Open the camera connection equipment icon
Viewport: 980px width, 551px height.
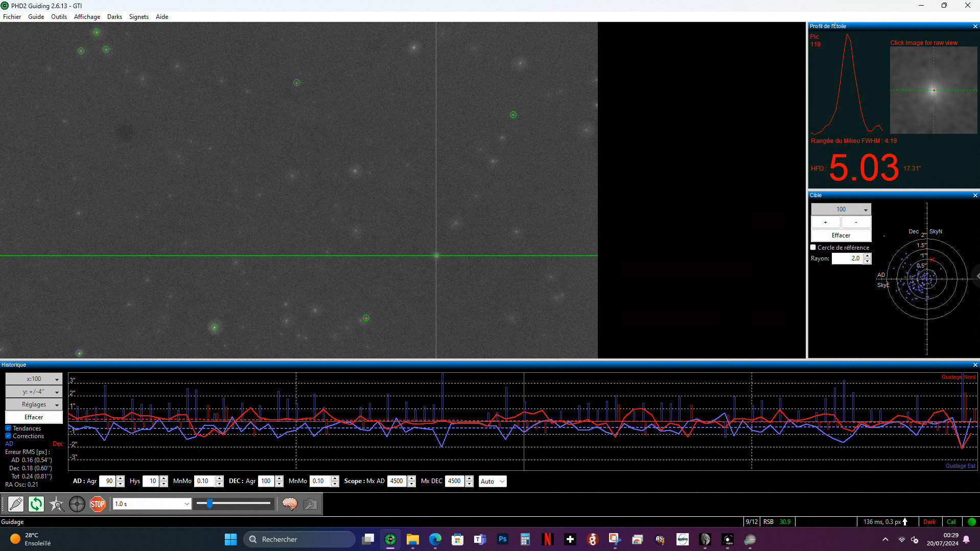click(16, 504)
